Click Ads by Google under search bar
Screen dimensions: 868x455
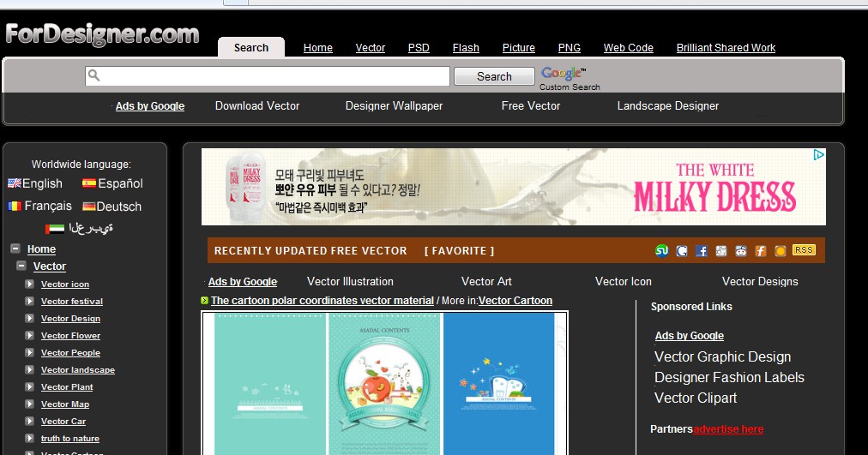point(150,106)
